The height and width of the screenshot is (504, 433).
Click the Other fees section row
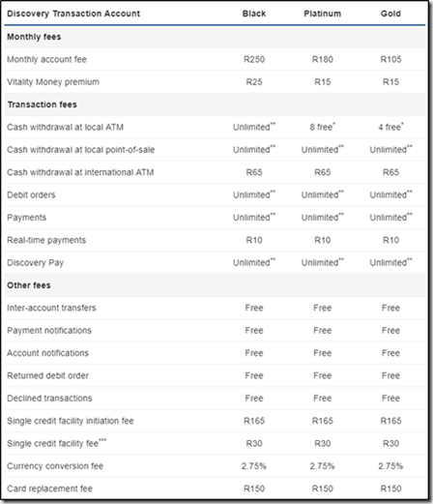tap(215, 285)
